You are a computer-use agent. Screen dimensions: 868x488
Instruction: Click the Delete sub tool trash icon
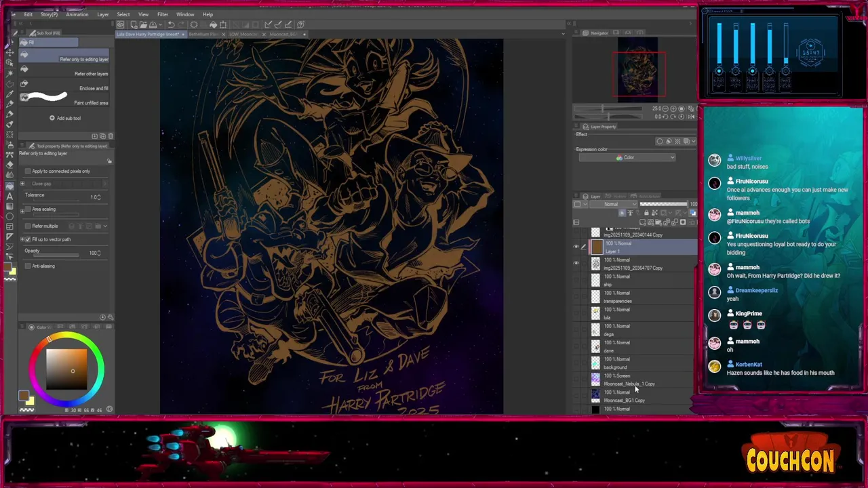(x=111, y=136)
